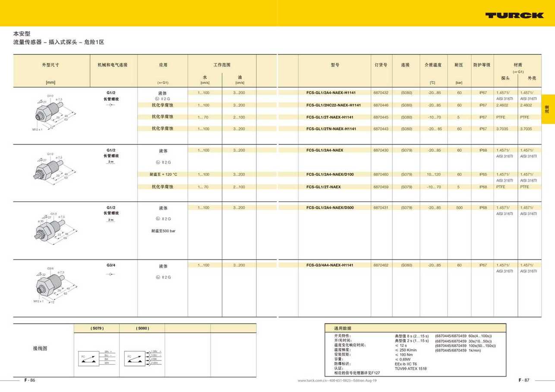Click the ≤ 250 K/min temperature gradient value
555x392 pixels.
tap(406, 350)
